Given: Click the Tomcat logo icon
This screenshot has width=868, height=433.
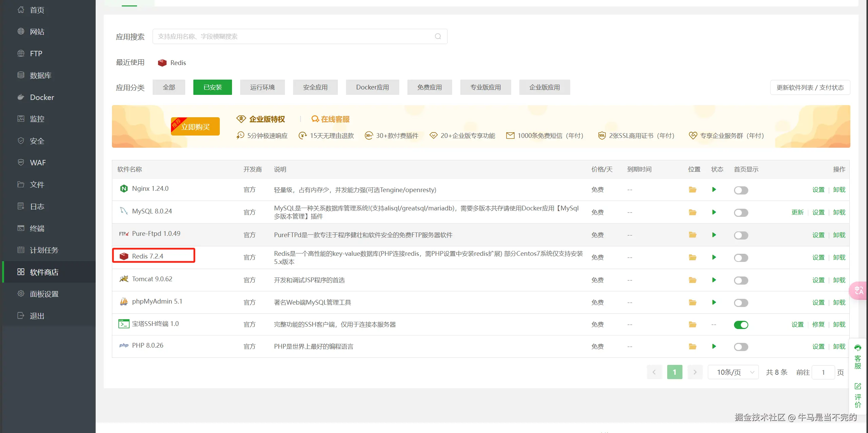Looking at the screenshot, I should point(124,279).
